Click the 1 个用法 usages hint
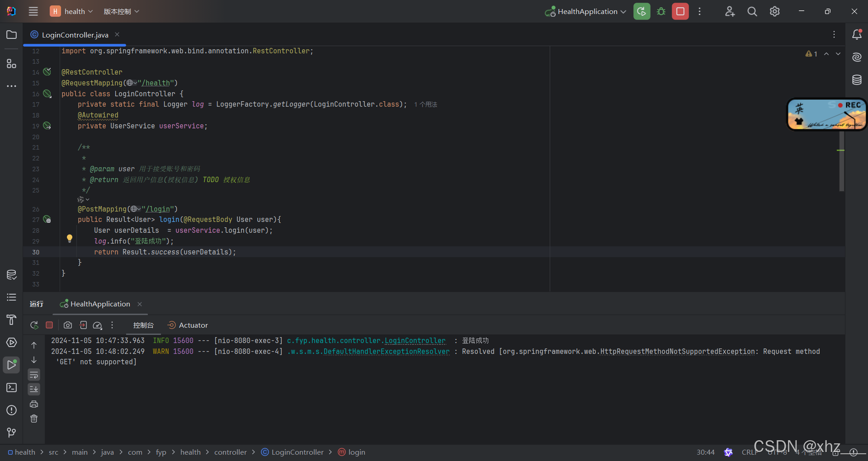Screen dimensions: 868x461 (425, 104)
